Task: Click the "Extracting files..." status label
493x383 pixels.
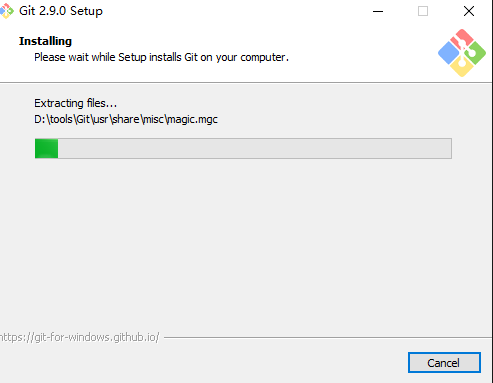Action: tap(76, 103)
